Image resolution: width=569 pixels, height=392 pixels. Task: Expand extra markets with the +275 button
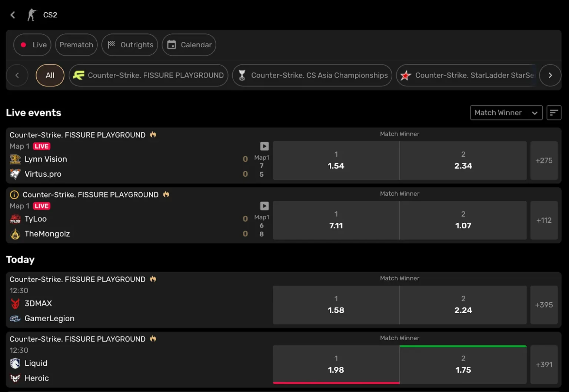pyautogui.click(x=544, y=160)
